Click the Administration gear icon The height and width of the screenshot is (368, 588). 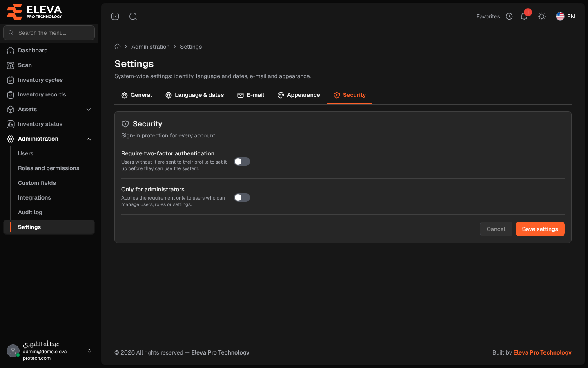tap(11, 139)
